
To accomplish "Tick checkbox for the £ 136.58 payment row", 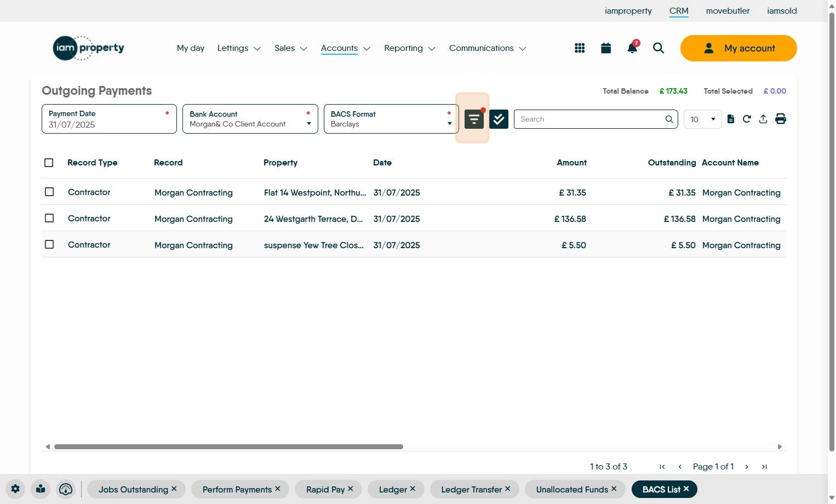I will [x=49, y=218].
